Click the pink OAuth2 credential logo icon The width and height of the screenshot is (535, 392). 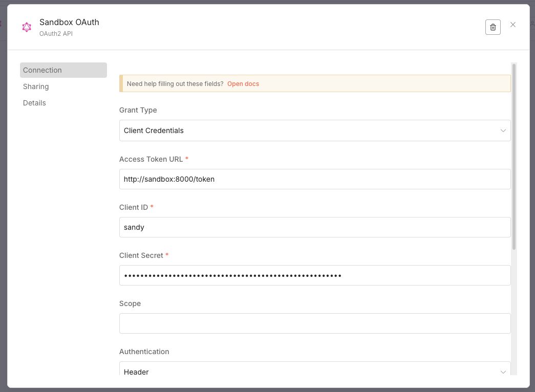tap(27, 27)
